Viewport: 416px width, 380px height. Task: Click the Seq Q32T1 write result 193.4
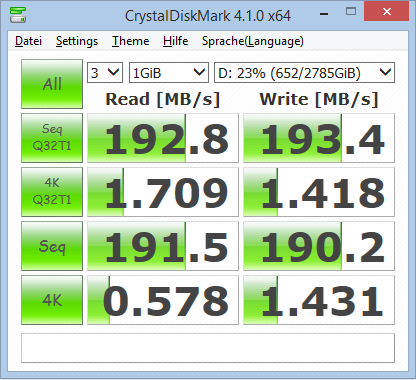pyautogui.click(x=319, y=138)
